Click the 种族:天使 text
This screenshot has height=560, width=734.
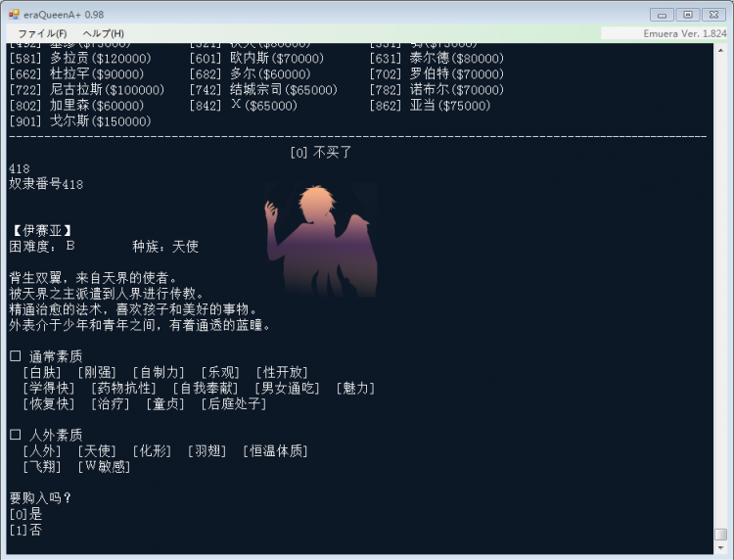tap(165, 247)
